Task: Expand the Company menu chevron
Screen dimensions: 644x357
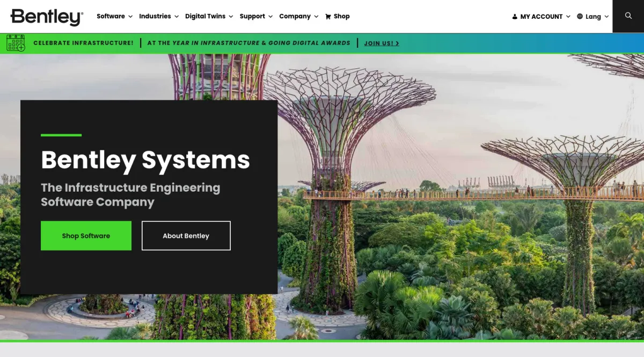Action: point(316,17)
